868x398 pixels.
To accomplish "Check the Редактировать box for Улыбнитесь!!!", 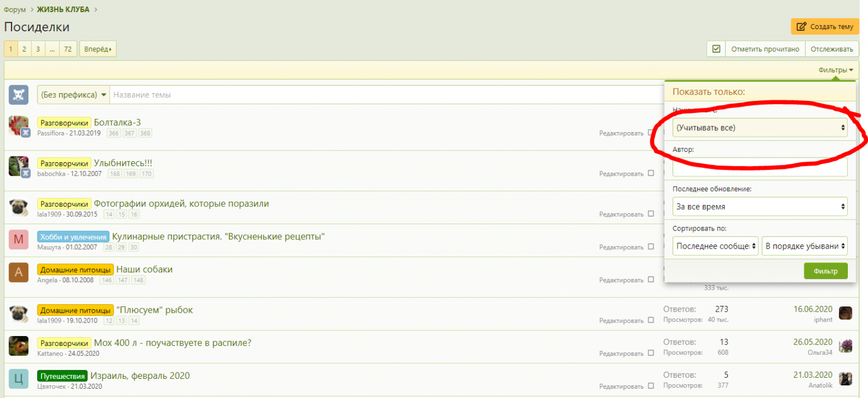I will point(651,173).
